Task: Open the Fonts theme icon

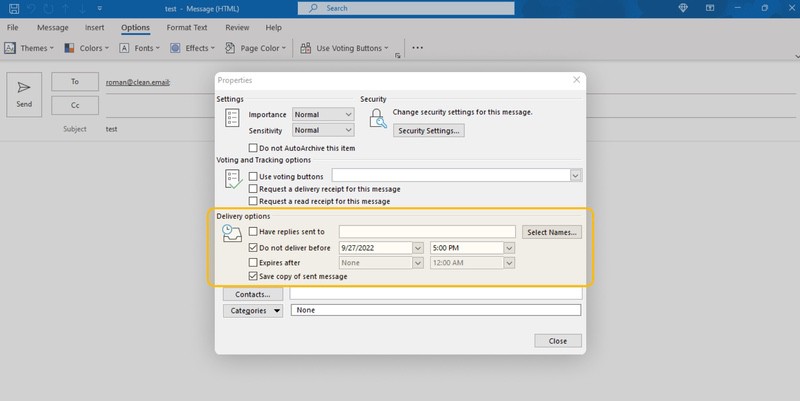Action: pos(124,48)
